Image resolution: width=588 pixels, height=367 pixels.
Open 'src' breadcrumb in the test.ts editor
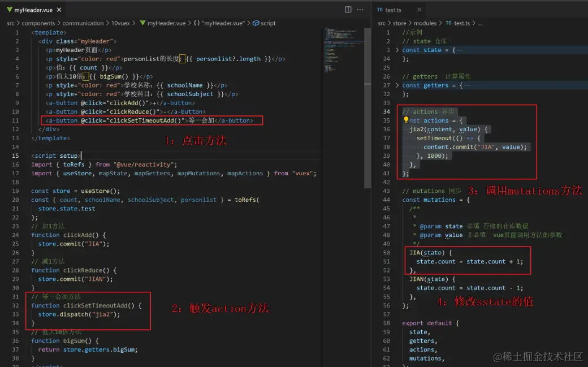382,23
